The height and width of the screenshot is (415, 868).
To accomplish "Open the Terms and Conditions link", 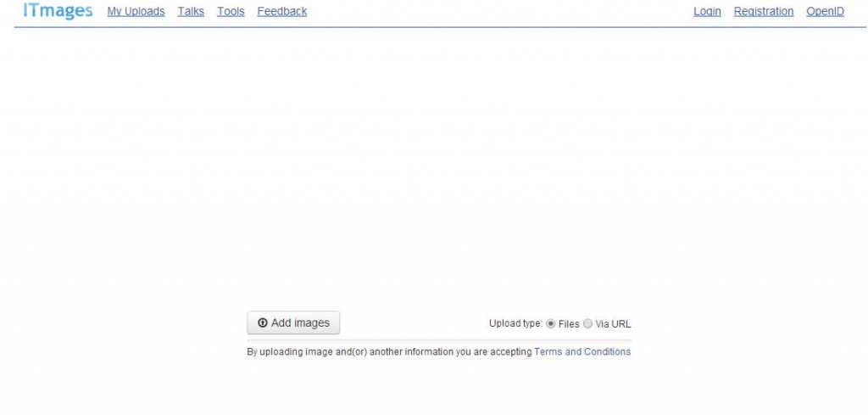I will [582, 352].
